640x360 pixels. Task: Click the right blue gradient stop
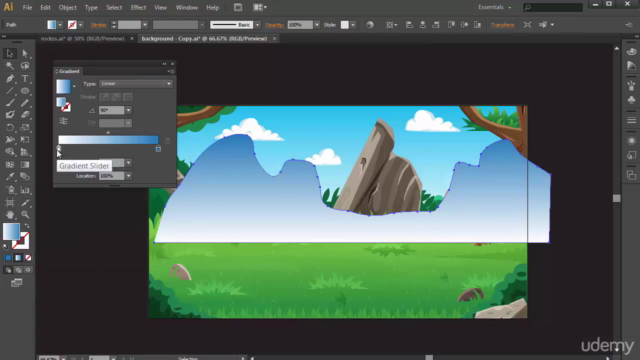(x=158, y=149)
